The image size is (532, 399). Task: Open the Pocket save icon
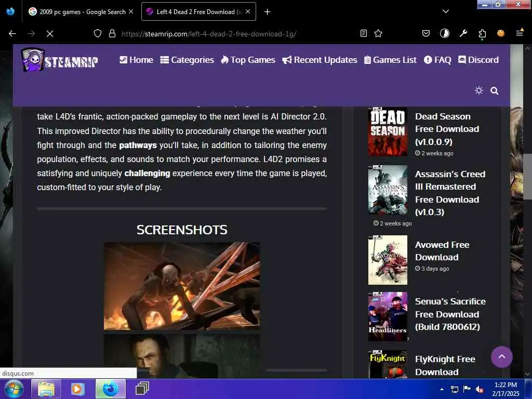tap(426, 33)
